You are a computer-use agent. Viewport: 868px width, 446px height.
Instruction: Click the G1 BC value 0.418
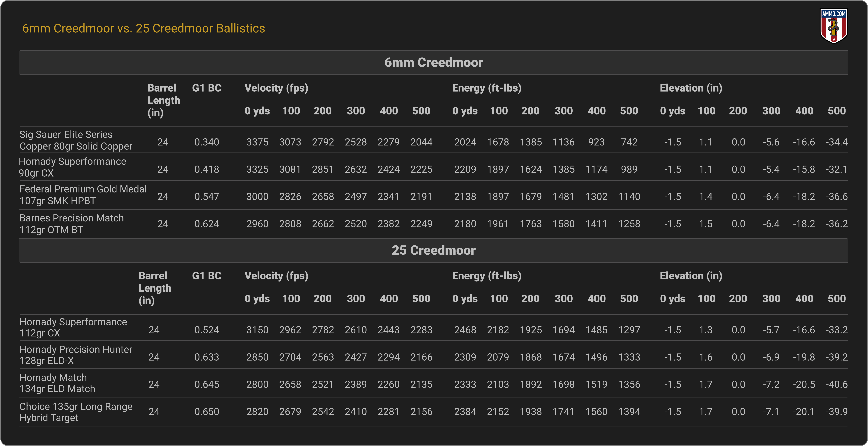(x=207, y=169)
